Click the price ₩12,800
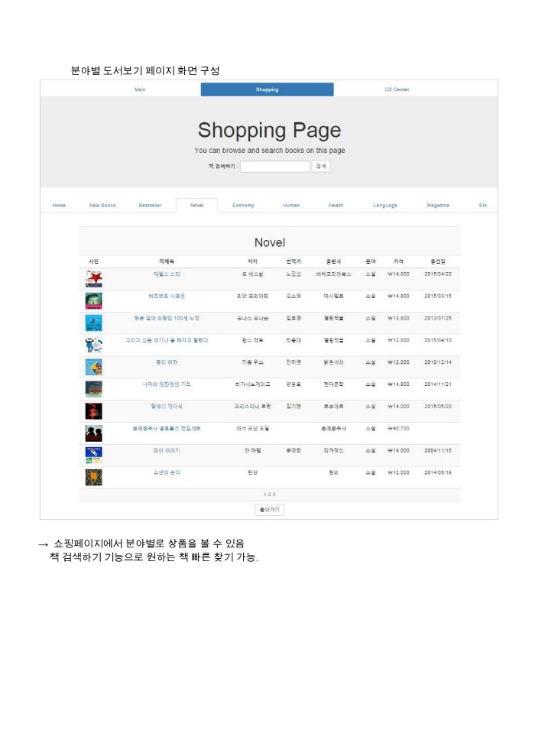This screenshot has height=756, width=535. (399, 340)
